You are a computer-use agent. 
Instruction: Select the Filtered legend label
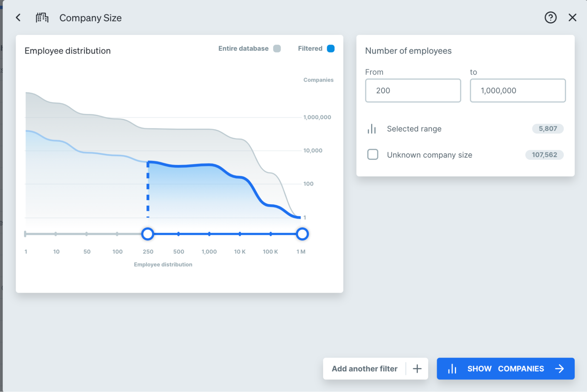tap(310, 48)
